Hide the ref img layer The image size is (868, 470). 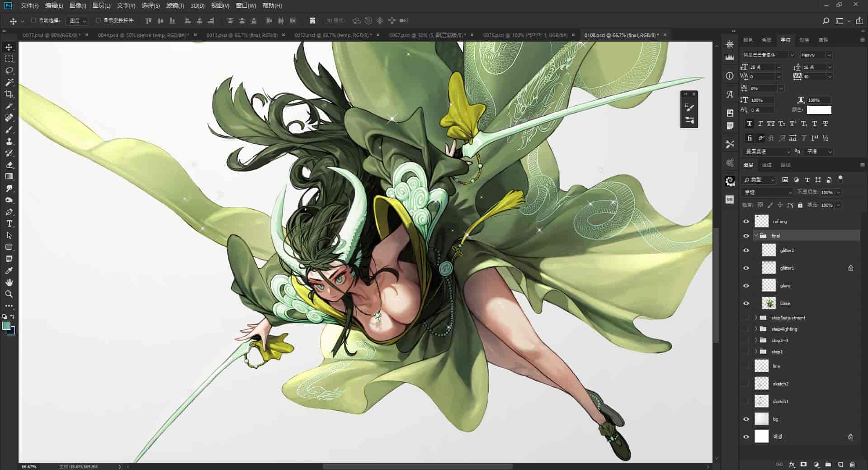pyautogui.click(x=746, y=221)
